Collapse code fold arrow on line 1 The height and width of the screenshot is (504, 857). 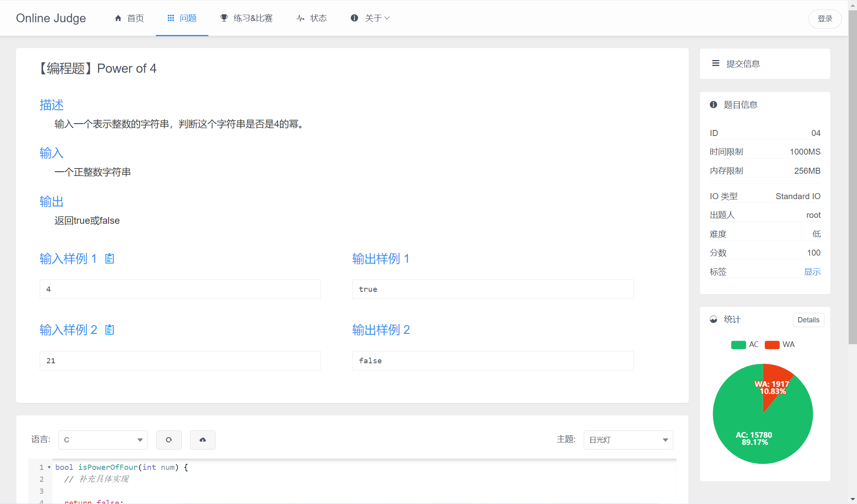tap(49, 467)
